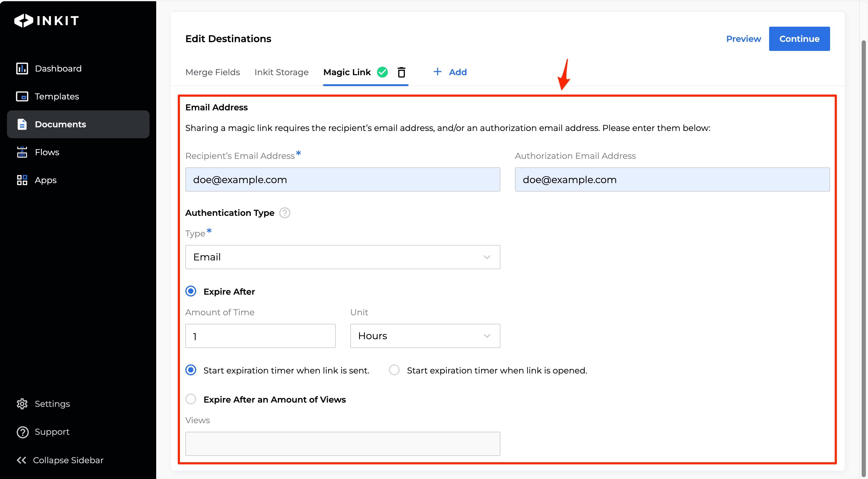
Task: Click the Edit Destinations heading
Action: [228, 39]
